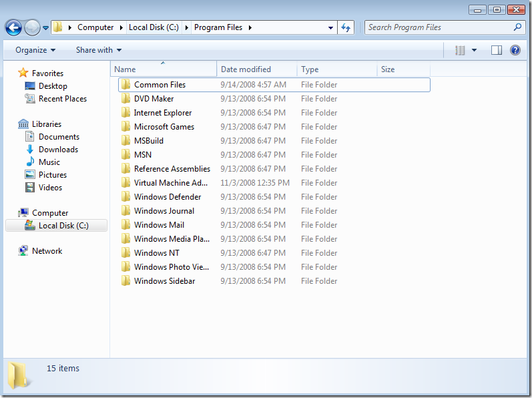Viewport: 532px width, 398px height.
Task: Select the Internet Explorer folder icon
Action: (x=125, y=112)
